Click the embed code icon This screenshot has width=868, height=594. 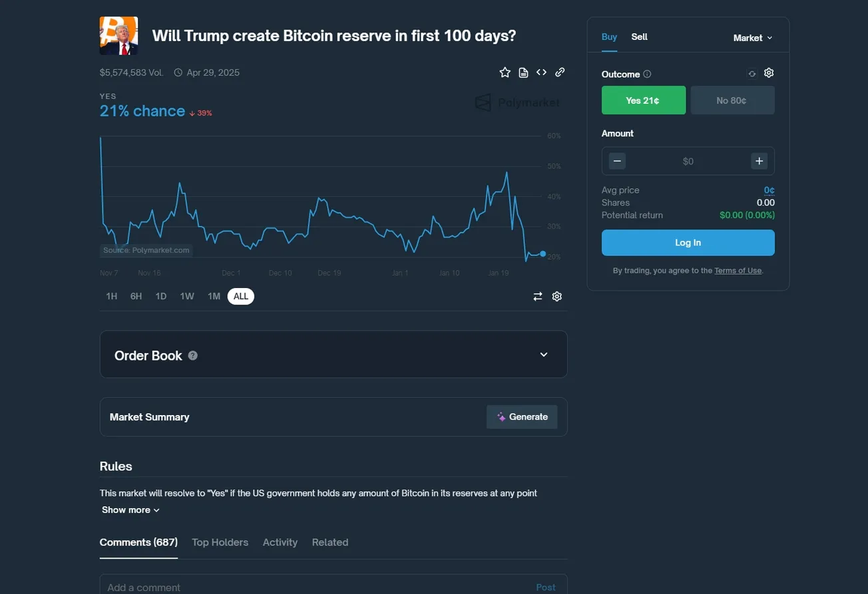tap(541, 73)
